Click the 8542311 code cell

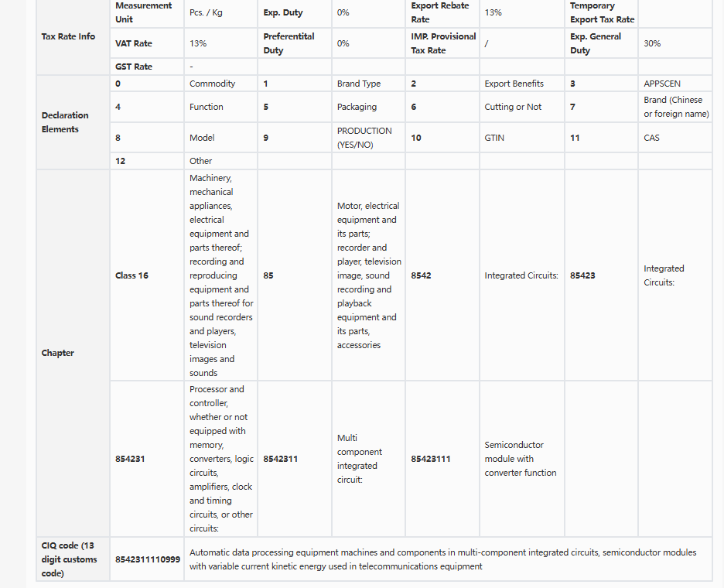pos(295,459)
